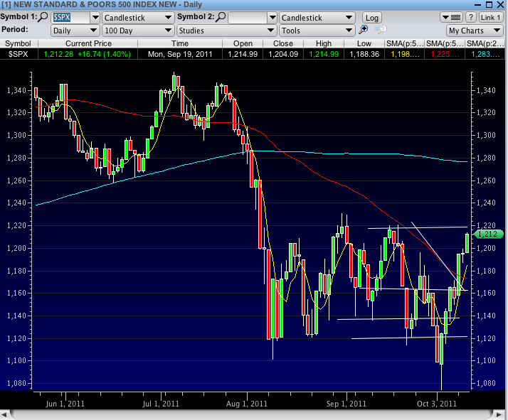Image resolution: width=508 pixels, height=420 pixels.
Task: Click the Symbol 1 search magnifier icon
Action: tap(44, 17)
